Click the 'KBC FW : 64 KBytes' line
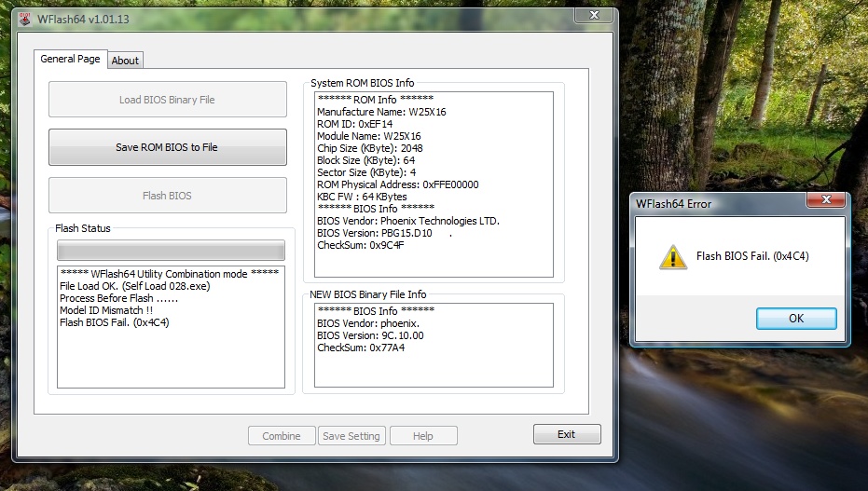Image resolution: width=868 pixels, height=491 pixels. pos(362,197)
